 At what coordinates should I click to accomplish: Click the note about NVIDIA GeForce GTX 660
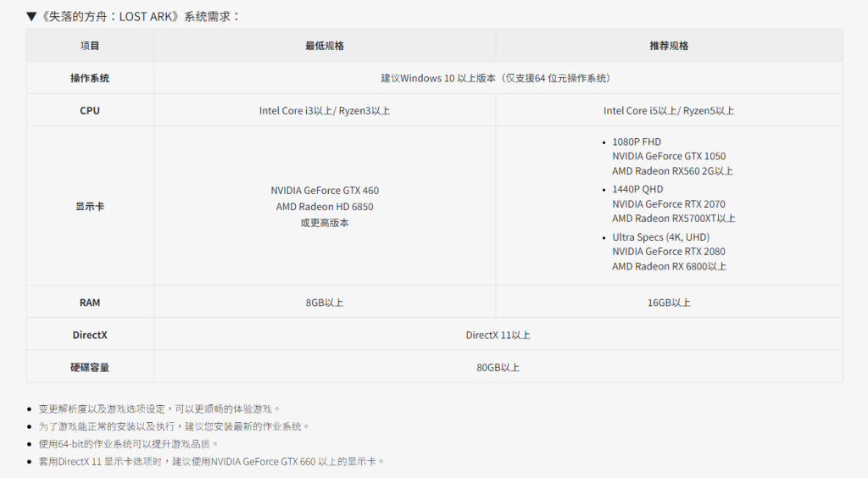coord(211,461)
